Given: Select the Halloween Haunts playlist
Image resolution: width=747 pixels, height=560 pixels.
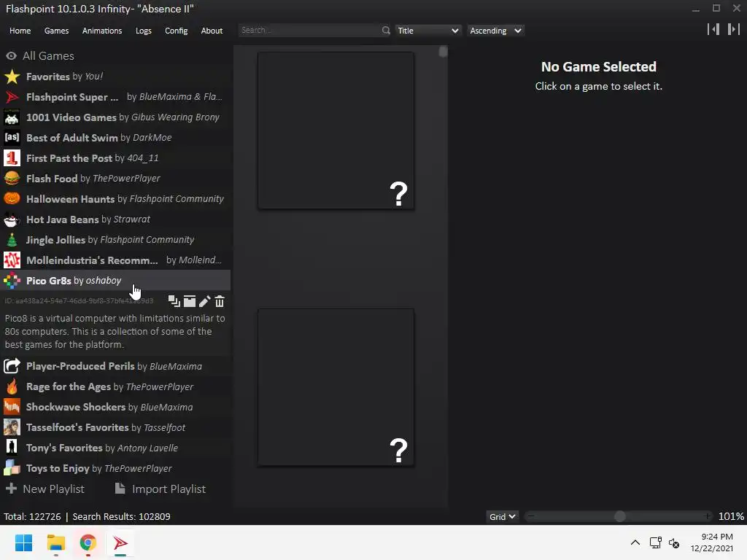Looking at the screenshot, I should pos(116,199).
